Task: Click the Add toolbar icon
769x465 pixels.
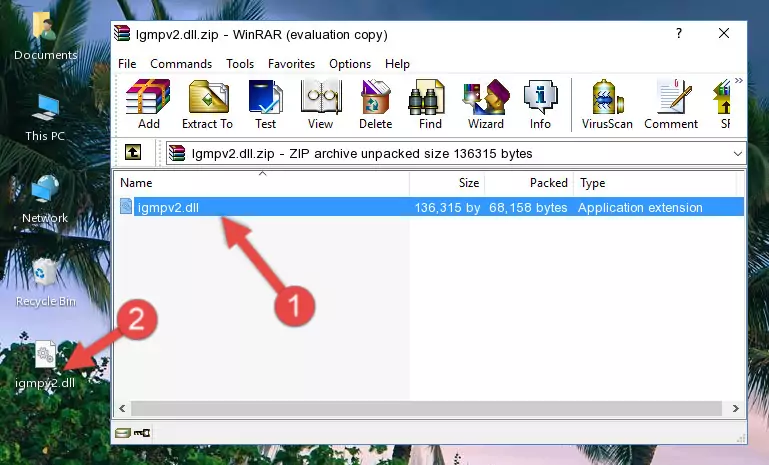Action: tap(148, 104)
